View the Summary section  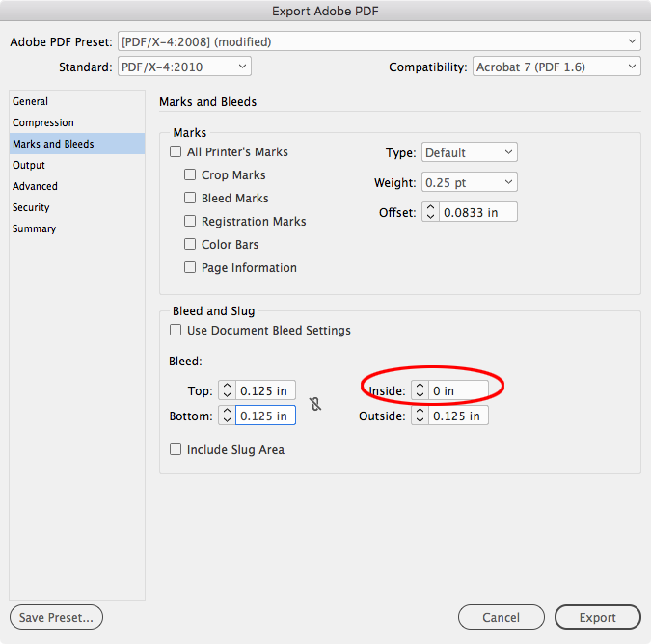77,228
